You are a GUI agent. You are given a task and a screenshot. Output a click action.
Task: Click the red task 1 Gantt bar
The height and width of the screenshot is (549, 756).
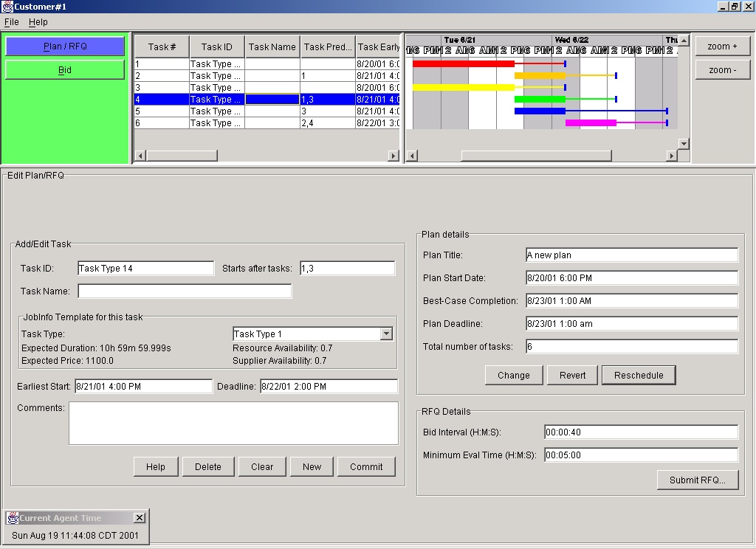464,63
